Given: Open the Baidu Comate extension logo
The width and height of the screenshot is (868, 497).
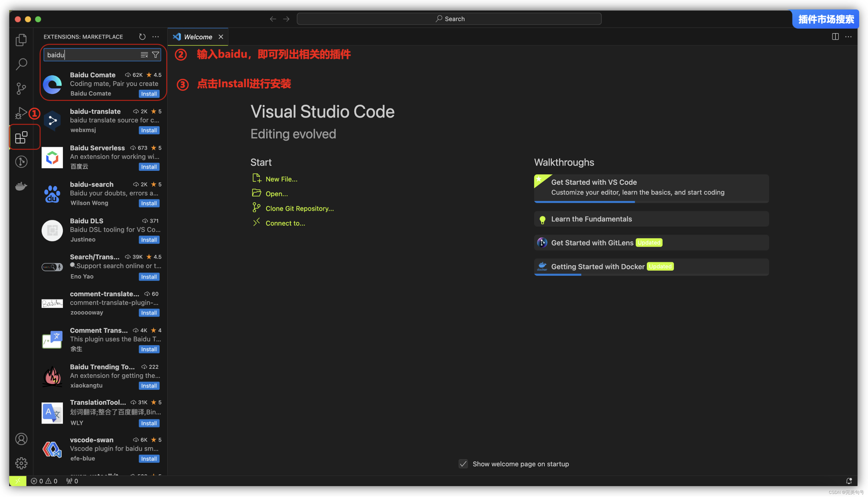Looking at the screenshot, I should (52, 84).
